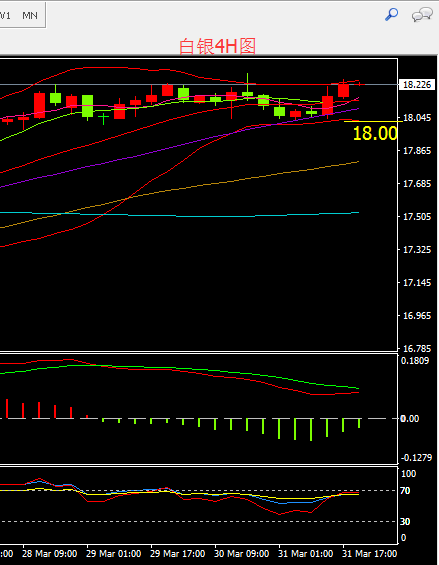This screenshot has width=439, height=565.
Task: Click the brown moving average line
Action: (180, 189)
